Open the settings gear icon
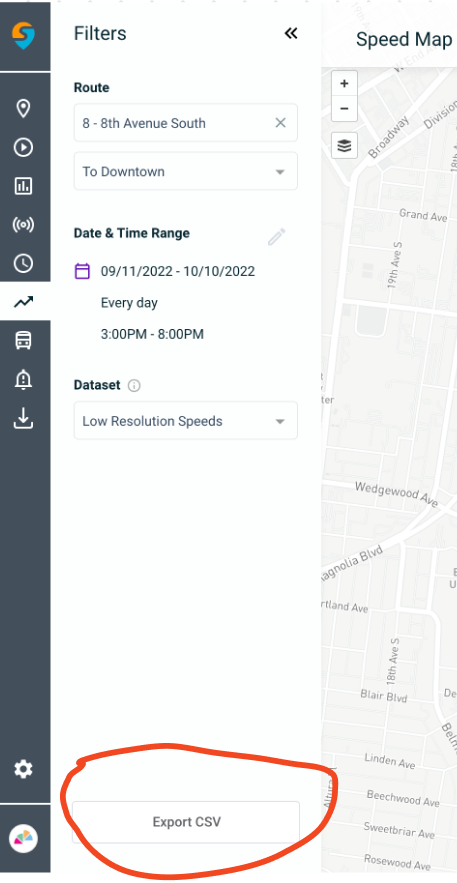The height and width of the screenshot is (883, 457). point(23,769)
